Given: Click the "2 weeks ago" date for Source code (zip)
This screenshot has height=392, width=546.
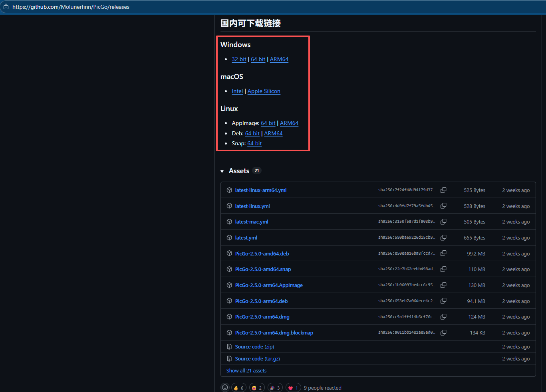Looking at the screenshot, I should pyautogui.click(x=516, y=346).
